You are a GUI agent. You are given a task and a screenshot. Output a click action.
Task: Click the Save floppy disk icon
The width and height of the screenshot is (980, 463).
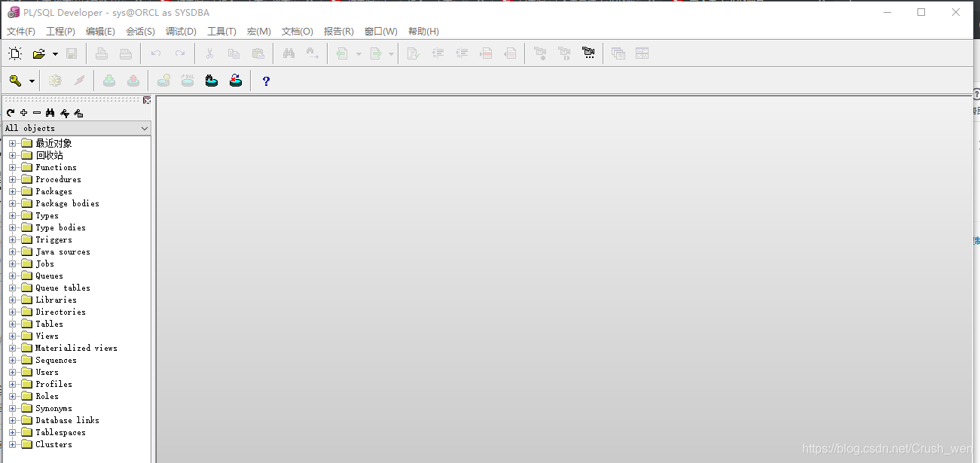pos(72,53)
